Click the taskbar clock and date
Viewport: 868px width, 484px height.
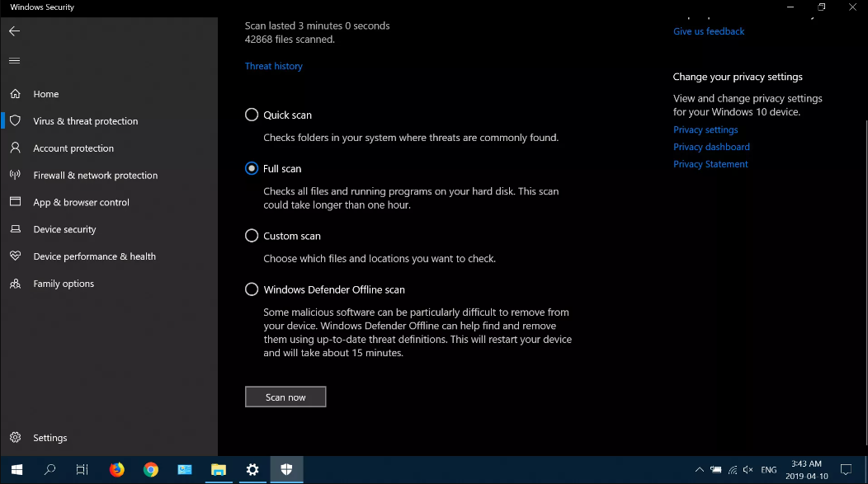coord(807,470)
